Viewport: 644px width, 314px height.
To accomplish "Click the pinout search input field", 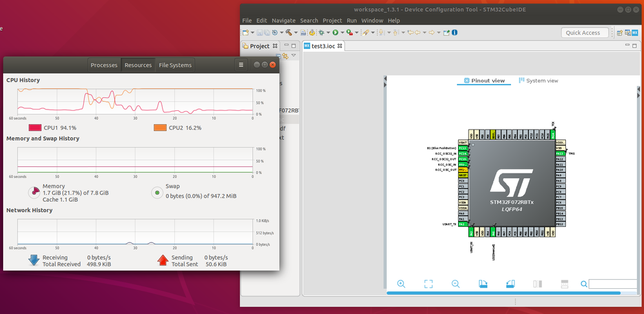I will pyautogui.click(x=613, y=284).
